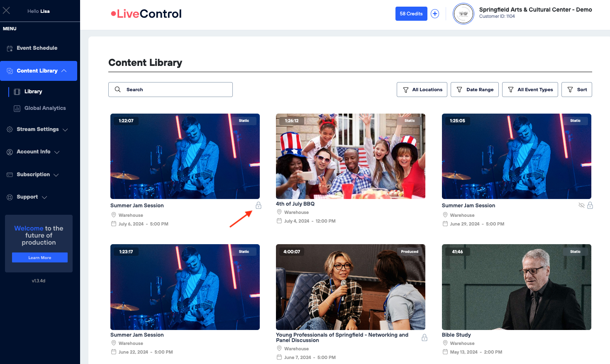Open the Sort options
Screen dimensions: 610x364
click(x=576, y=90)
